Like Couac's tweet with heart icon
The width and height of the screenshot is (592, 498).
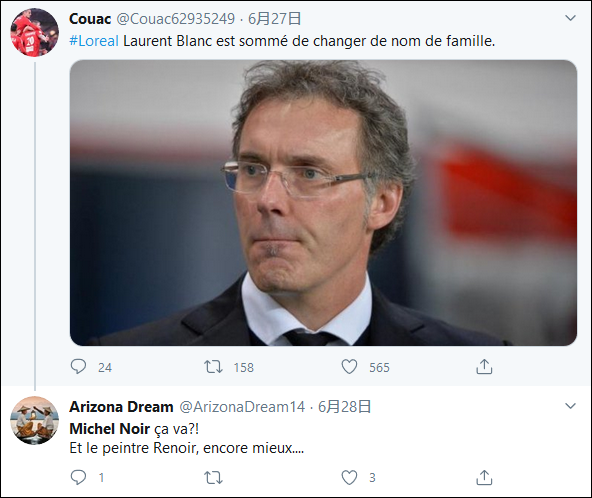tap(349, 367)
